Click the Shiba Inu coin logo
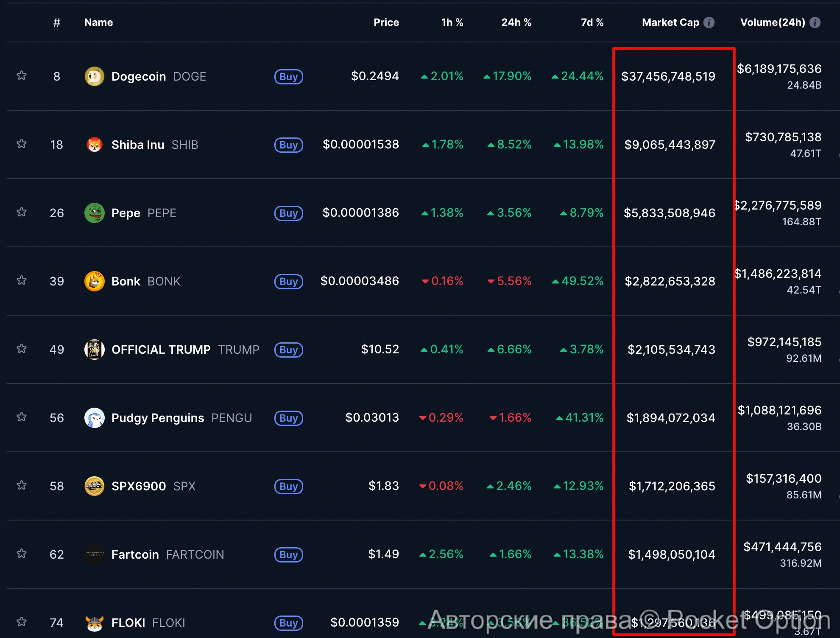The width and height of the screenshot is (840, 638). click(x=94, y=145)
